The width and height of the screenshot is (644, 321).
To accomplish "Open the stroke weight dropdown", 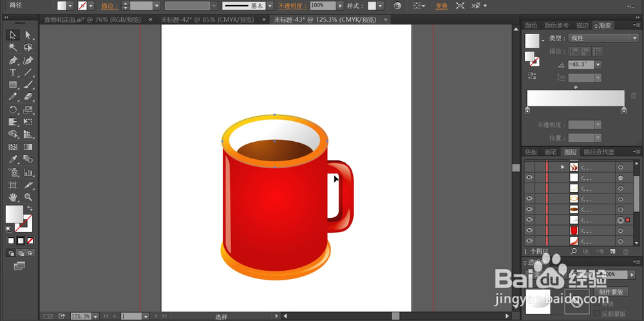I will pos(156,6).
